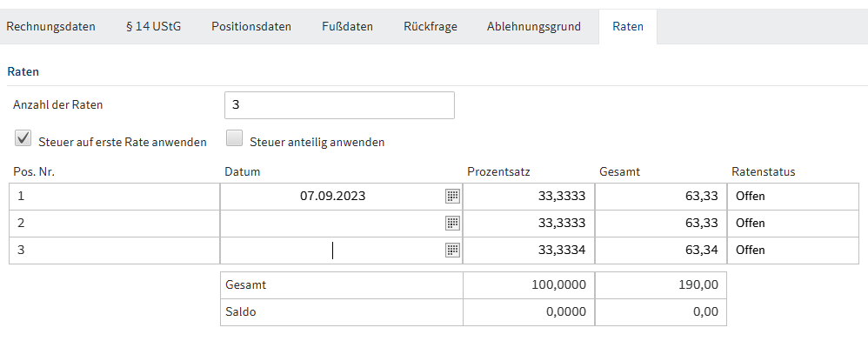
Task: Open calendar picker for installment row 3
Action: coord(453,251)
